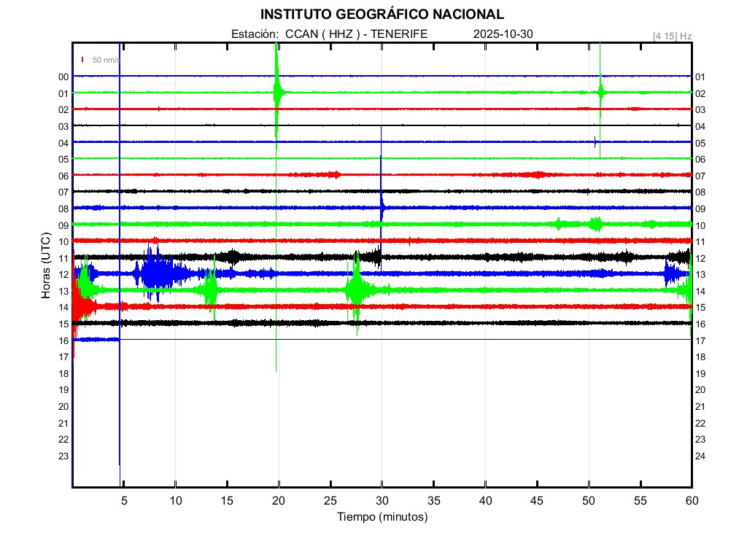The width and height of the screenshot is (747, 560).
Task: Click the 30 tick label on the time axis
Action: 382,501
